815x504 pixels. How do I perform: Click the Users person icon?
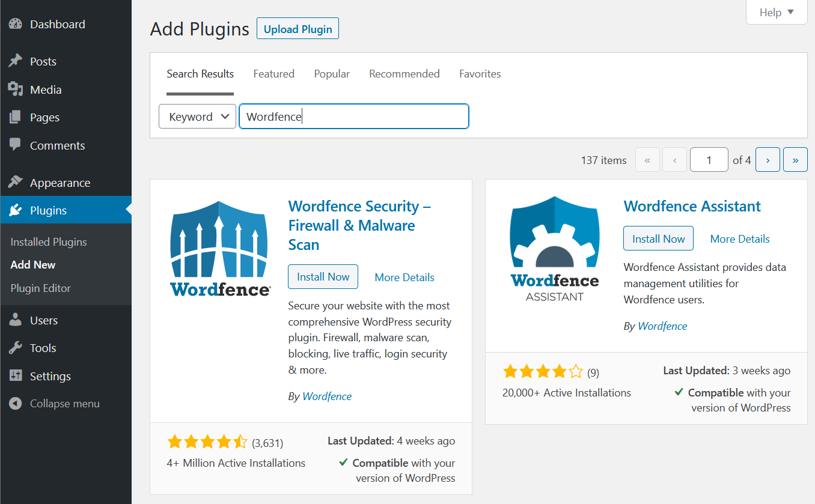click(16, 320)
